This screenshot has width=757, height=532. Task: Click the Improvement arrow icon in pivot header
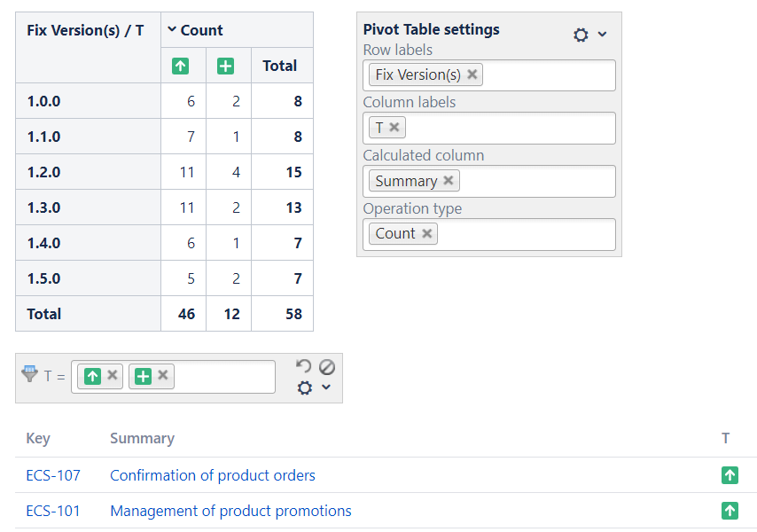pyautogui.click(x=180, y=66)
